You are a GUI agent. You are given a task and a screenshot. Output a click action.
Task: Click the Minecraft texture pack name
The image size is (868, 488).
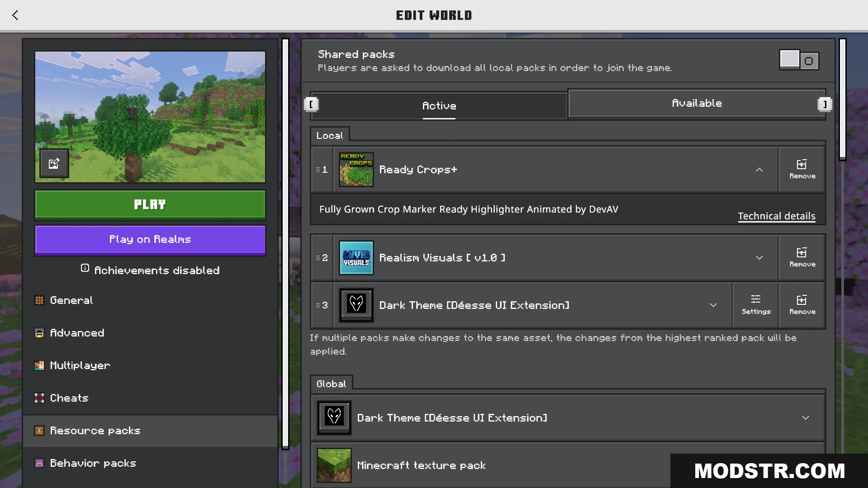coord(421,465)
